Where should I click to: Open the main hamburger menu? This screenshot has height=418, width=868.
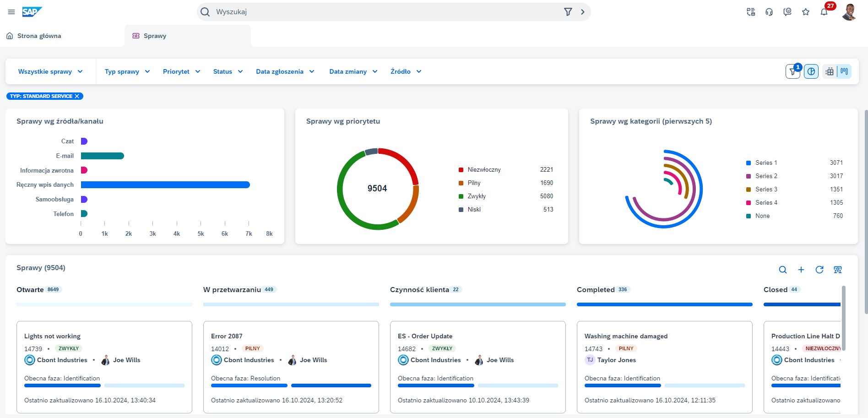coord(11,12)
